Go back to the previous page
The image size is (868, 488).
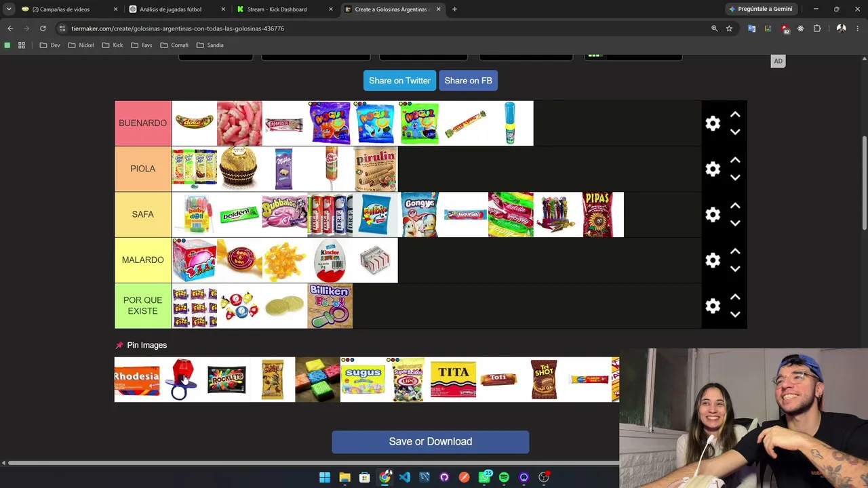pos(10,28)
